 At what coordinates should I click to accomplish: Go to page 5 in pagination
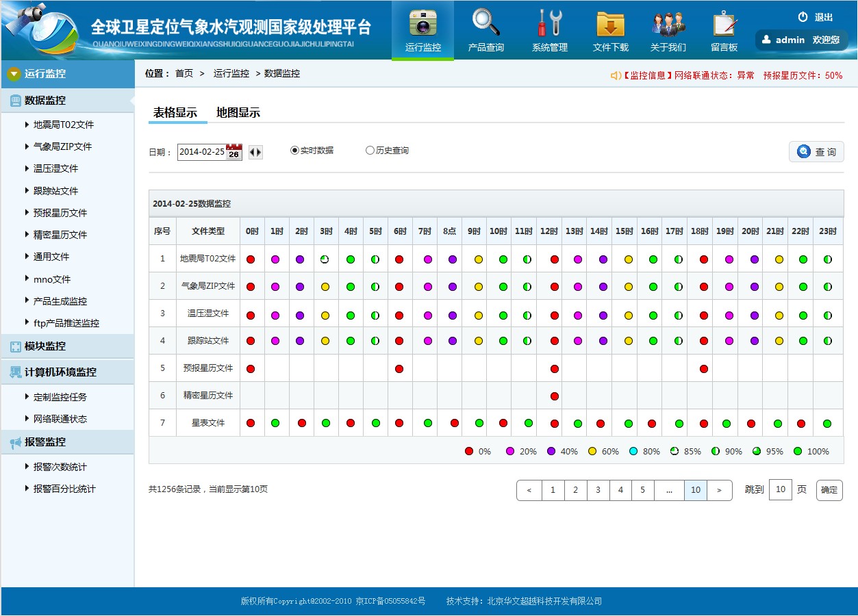[x=643, y=491]
